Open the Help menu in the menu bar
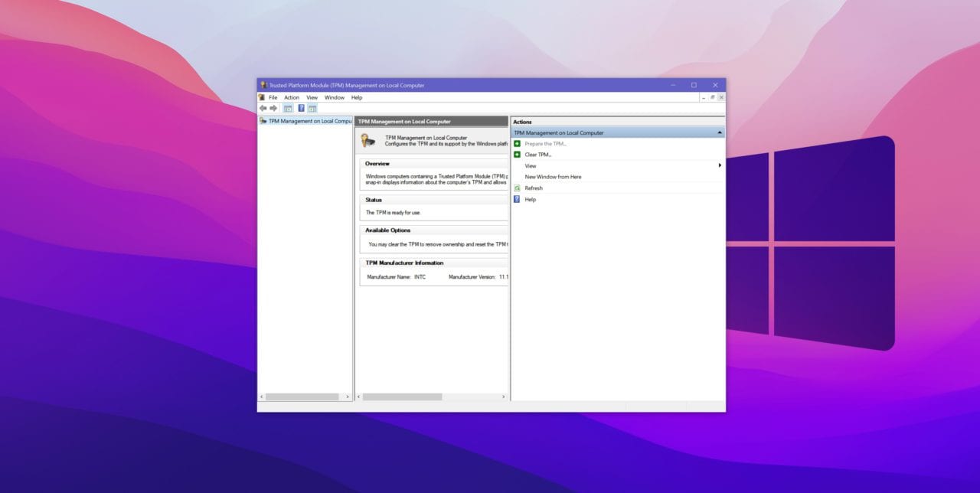This screenshot has width=980, height=493. click(x=357, y=97)
